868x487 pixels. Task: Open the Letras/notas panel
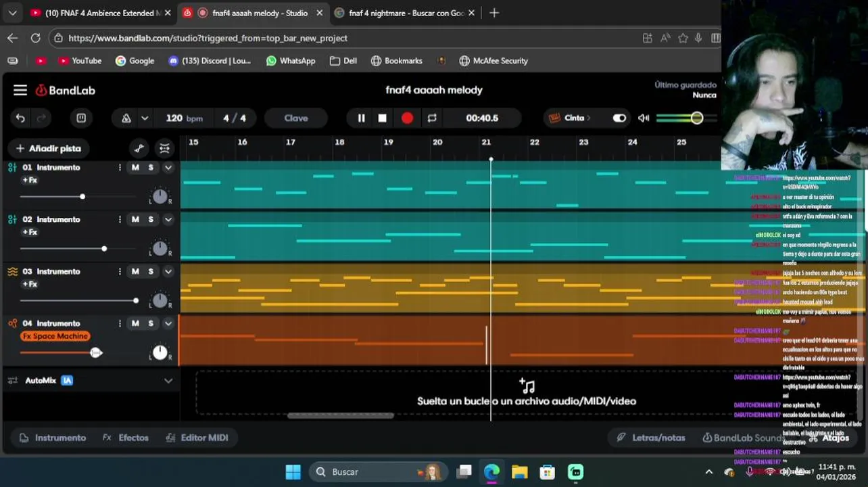[x=651, y=438]
